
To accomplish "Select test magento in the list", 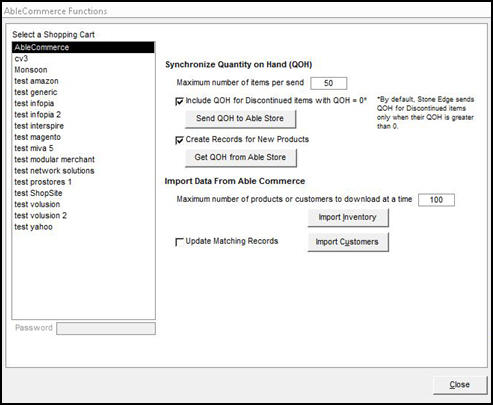I will point(83,137).
